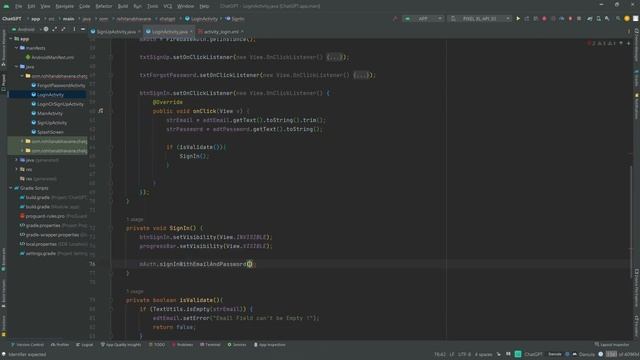Click the Debug app bug icon
The width and height of the screenshot is (640, 360).
[x=544, y=19]
